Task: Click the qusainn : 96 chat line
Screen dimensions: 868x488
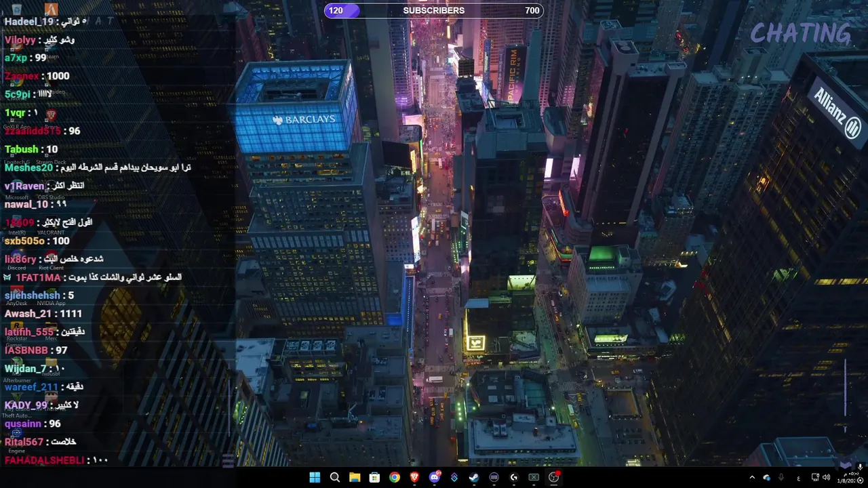Action: pos(33,424)
